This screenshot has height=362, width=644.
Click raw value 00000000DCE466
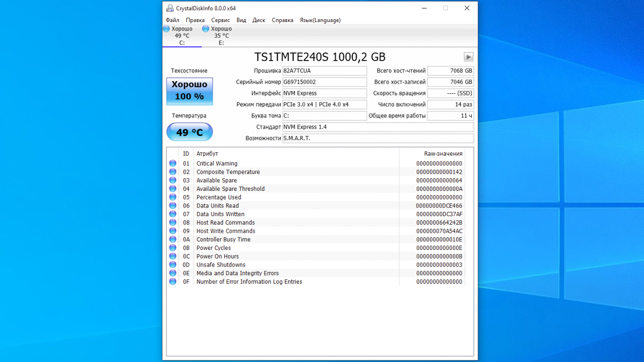[439, 206]
